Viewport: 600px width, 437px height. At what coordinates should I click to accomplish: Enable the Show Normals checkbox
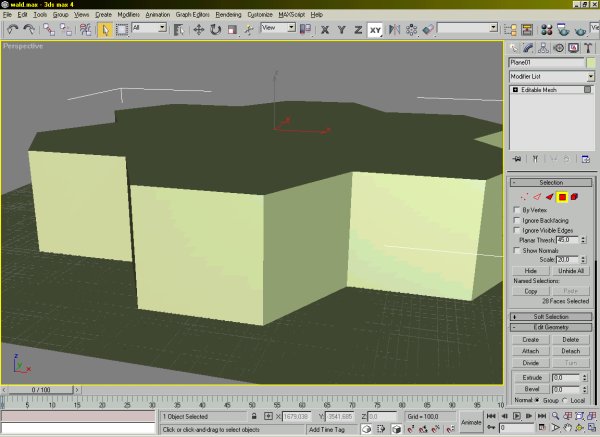pos(516,250)
